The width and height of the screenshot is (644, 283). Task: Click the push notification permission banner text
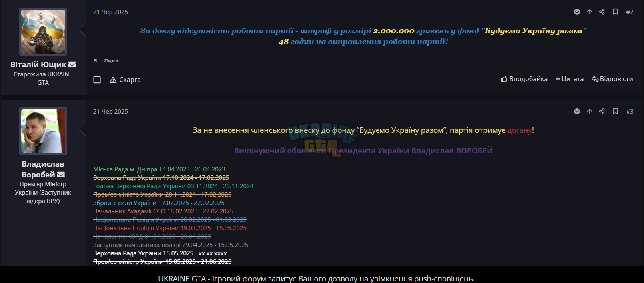[317, 279]
